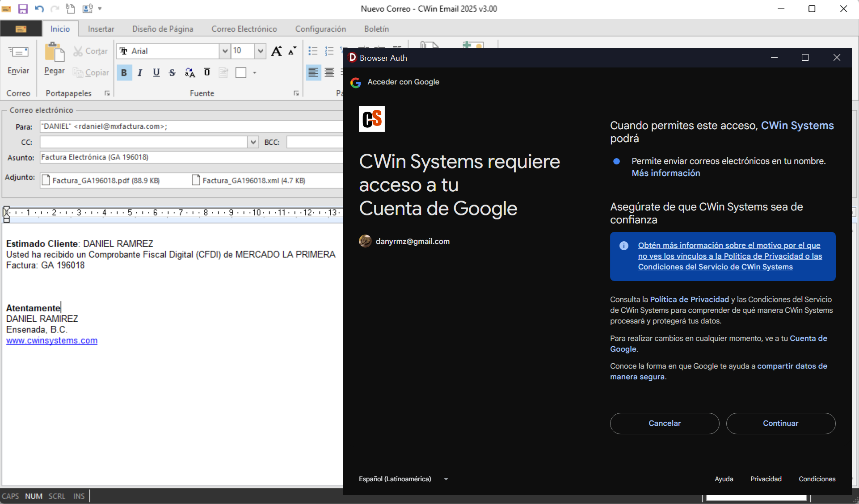Open Fuente group dialog launcher
Image resolution: width=859 pixels, height=504 pixels.
[x=296, y=93]
